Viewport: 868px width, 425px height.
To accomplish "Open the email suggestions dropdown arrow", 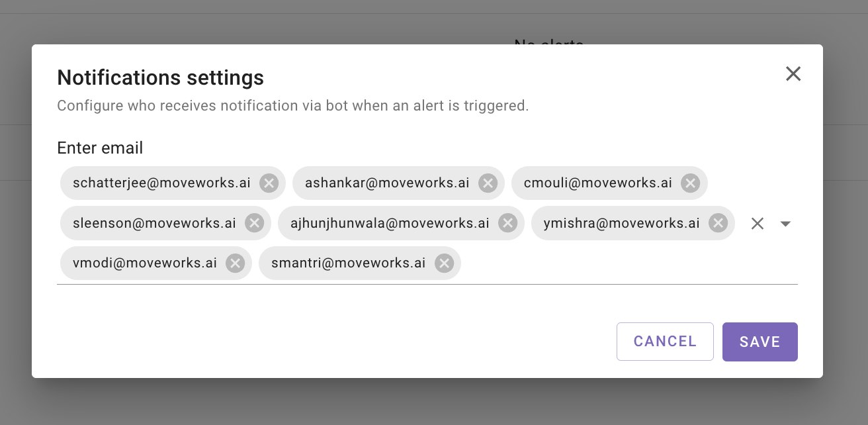I will tap(785, 224).
